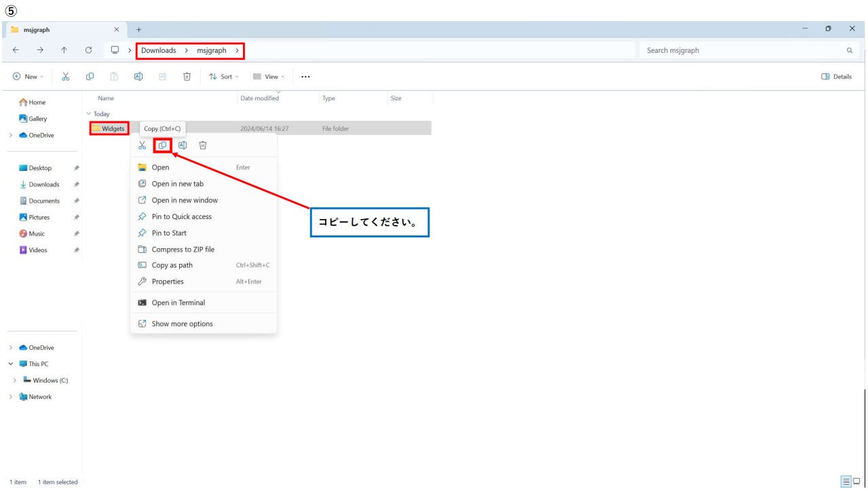Click the Delete trash icon in context menu
868x491 pixels.
coord(202,145)
